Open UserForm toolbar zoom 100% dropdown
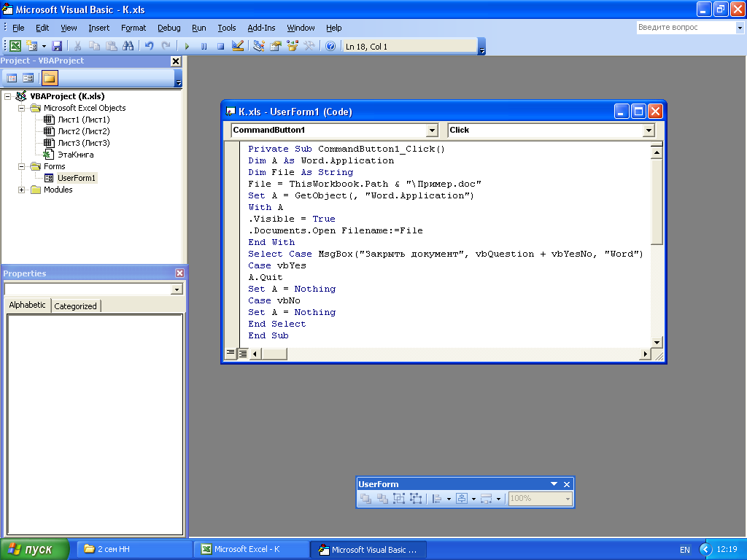 coord(568,499)
